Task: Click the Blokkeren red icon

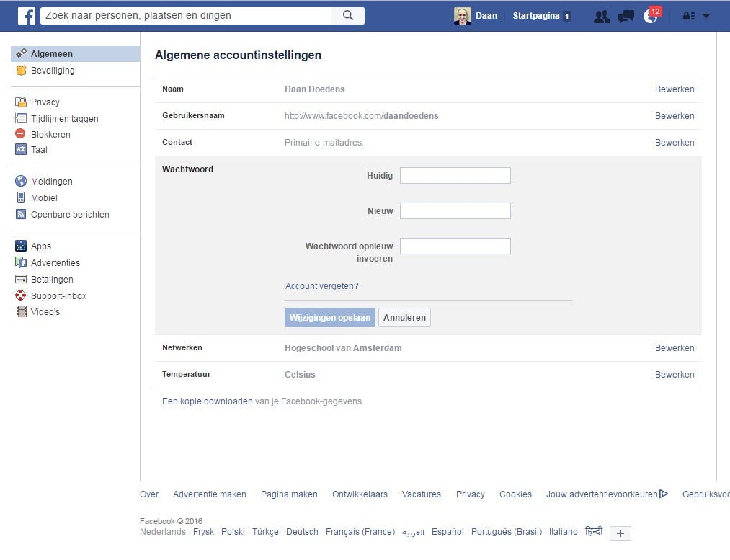Action: click(20, 134)
